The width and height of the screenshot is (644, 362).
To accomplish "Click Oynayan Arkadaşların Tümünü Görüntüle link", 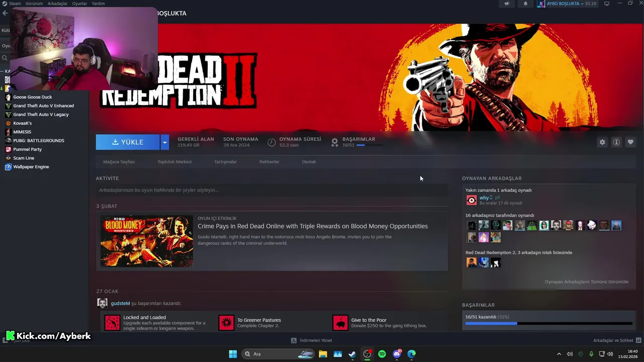I will click(587, 282).
